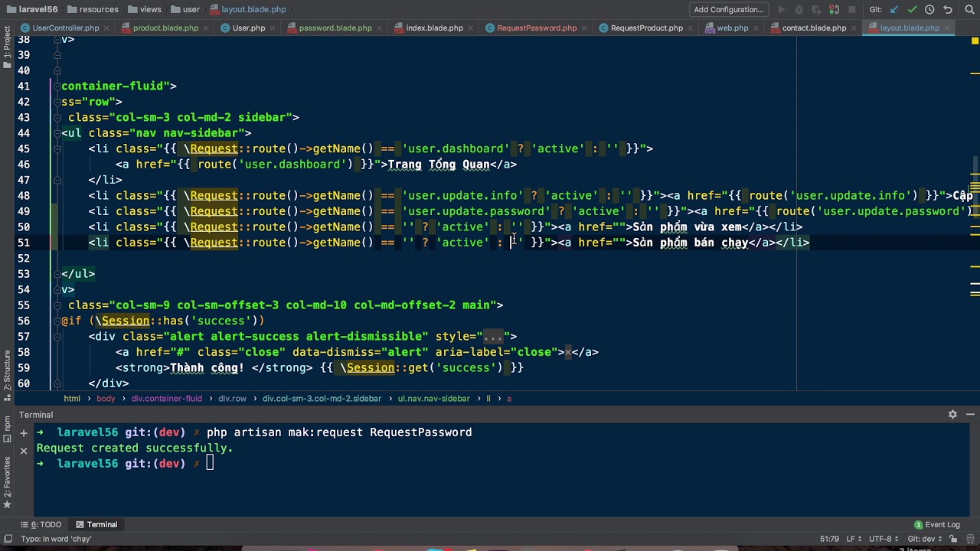
Task: Click the Stop square icon
Action: (x=852, y=10)
